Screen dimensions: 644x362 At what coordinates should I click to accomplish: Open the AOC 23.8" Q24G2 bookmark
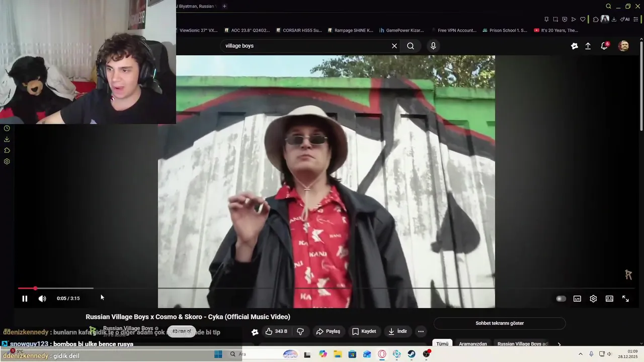click(x=247, y=30)
